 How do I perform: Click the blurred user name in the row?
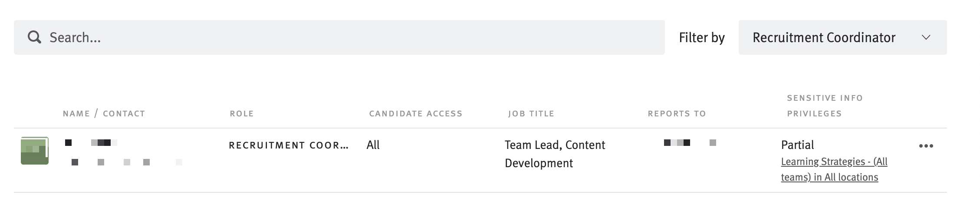click(92, 142)
